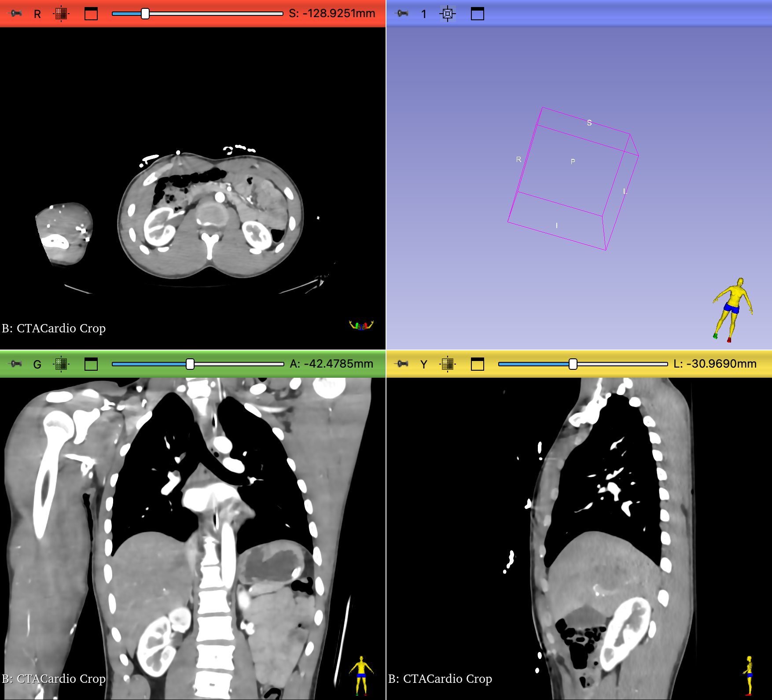Screen dimensions: 772x700
Task: Toggle slice visibility in green coronal view
Action: pos(61,364)
